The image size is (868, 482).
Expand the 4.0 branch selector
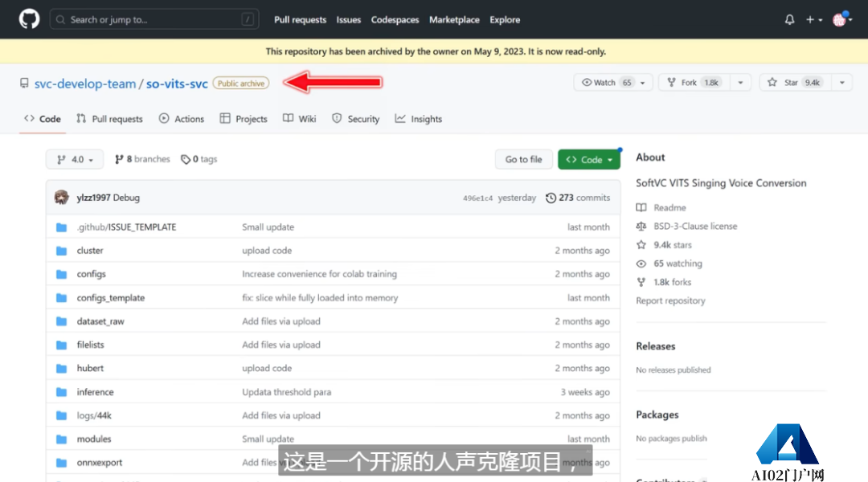point(75,159)
